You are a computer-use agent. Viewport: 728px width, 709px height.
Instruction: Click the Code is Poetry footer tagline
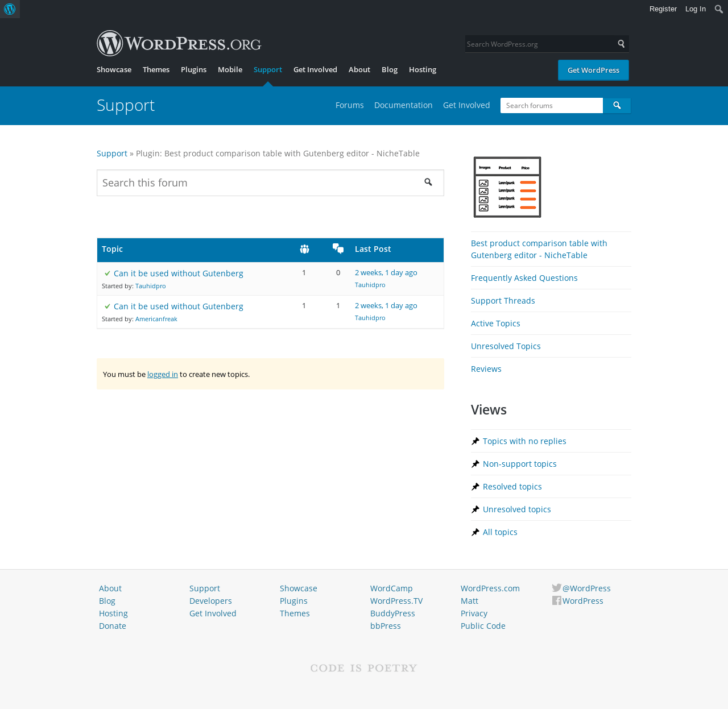(364, 668)
